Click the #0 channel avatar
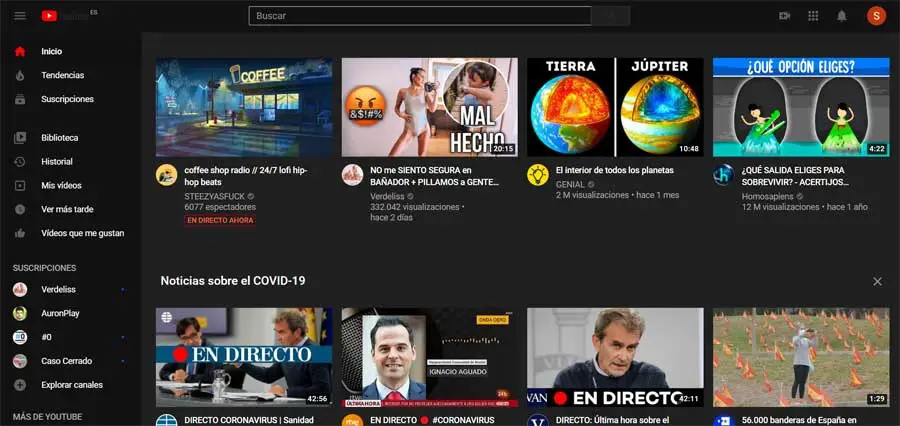The image size is (900, 426). [20, 337]
